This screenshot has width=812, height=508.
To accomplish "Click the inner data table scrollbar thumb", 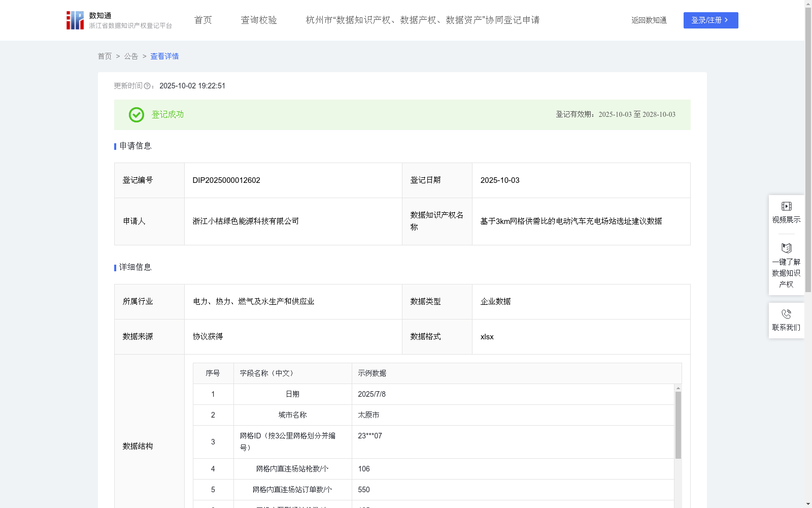I will tap(678, 425).
